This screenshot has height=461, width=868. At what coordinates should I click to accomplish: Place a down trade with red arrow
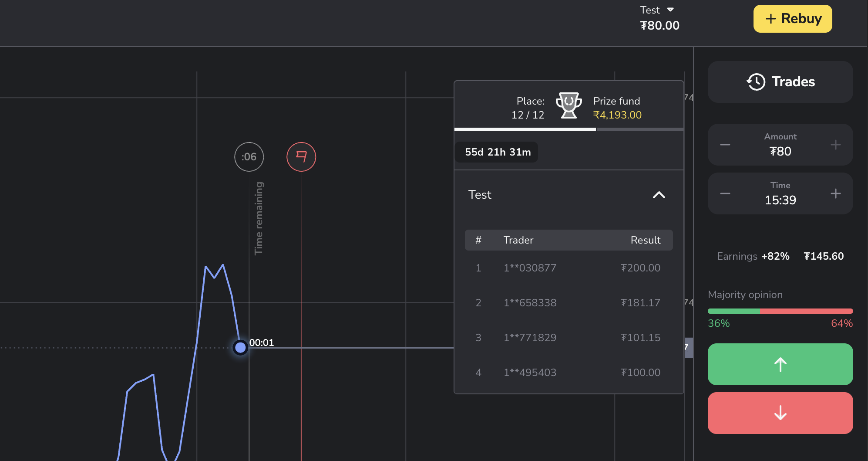coord(780,413)
